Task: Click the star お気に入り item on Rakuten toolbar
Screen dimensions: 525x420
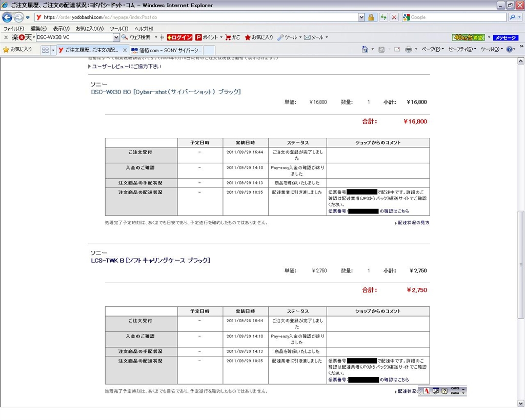Action: pyautogui.click(x=259, y=37)
